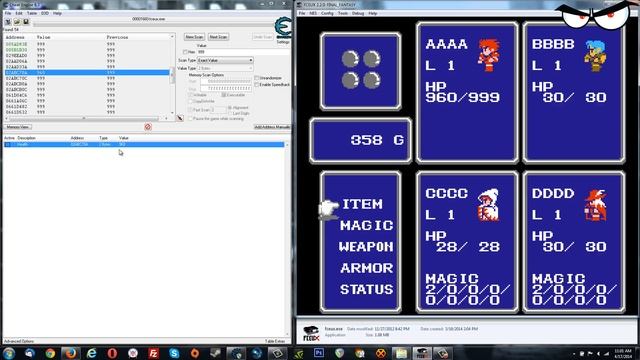This screenshot has height=360, width=640.
Task: Open Internet Explorer from the taskbar
Action: pyautogui.click(x=91, y=353)
